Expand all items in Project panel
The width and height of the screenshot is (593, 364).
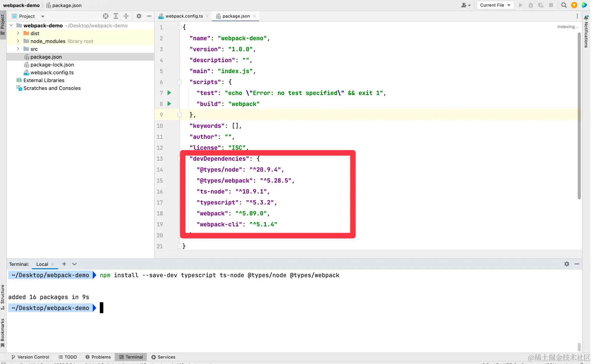[116, 16]
